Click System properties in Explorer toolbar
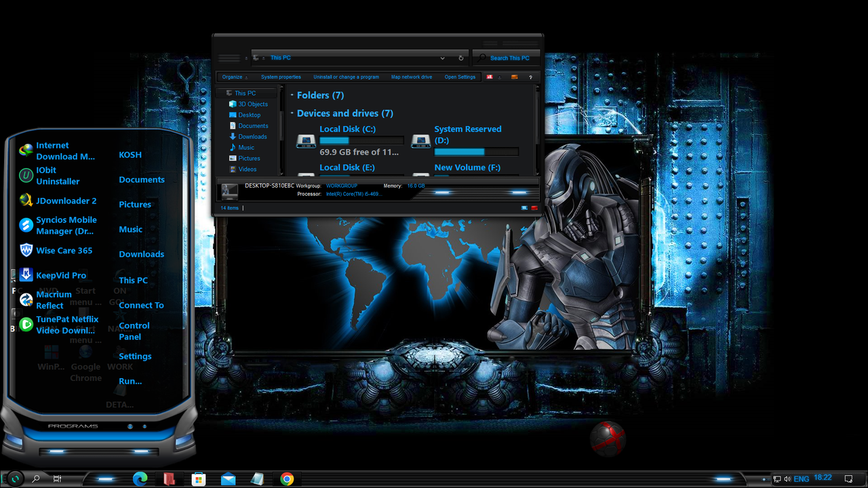Screen dimensions: 868x488 pyautogui.click(x=281, y=77)
